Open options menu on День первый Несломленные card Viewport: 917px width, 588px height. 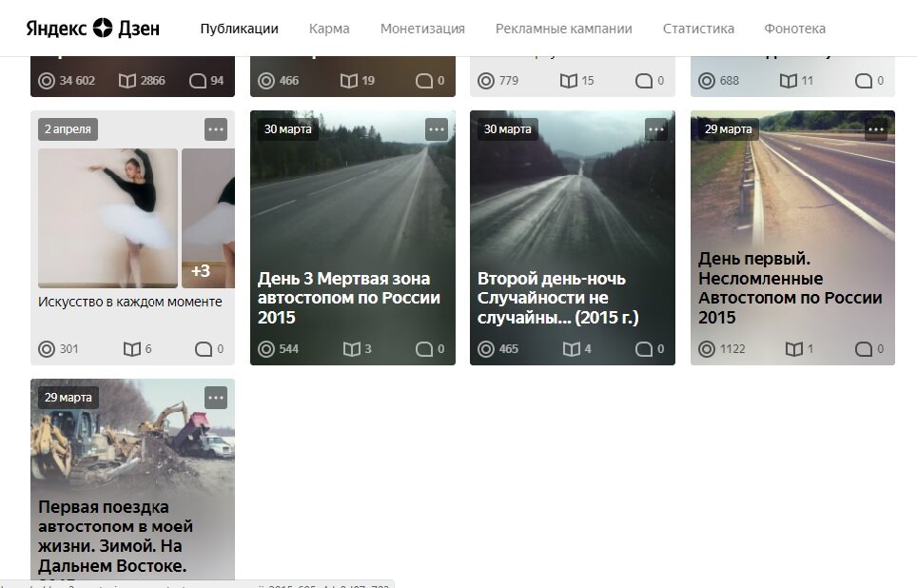coord(876,129)
